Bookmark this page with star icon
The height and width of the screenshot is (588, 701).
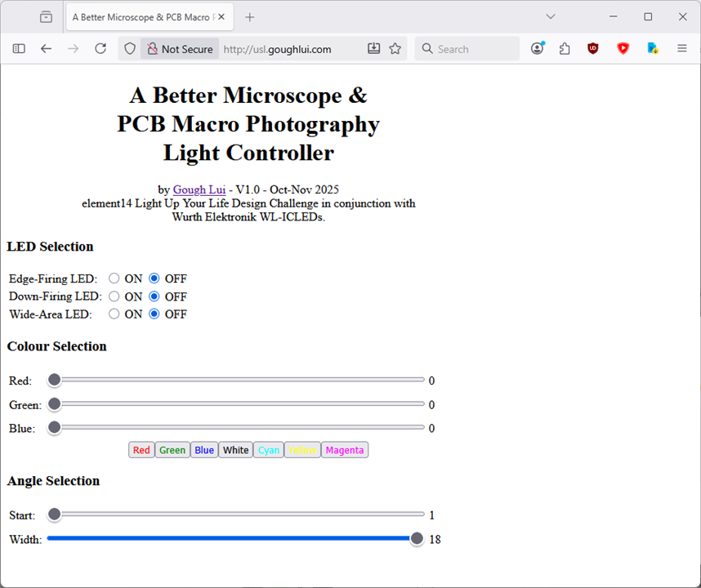[395, 49]
